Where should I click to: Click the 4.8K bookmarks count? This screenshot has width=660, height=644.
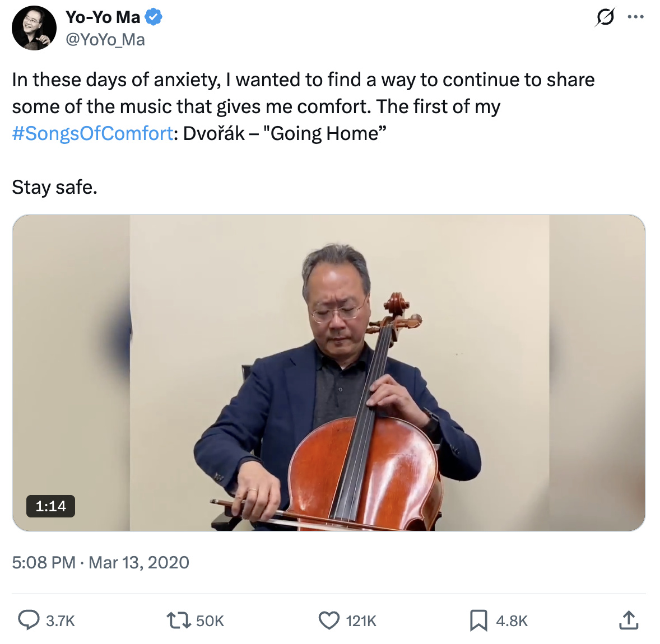512,621
